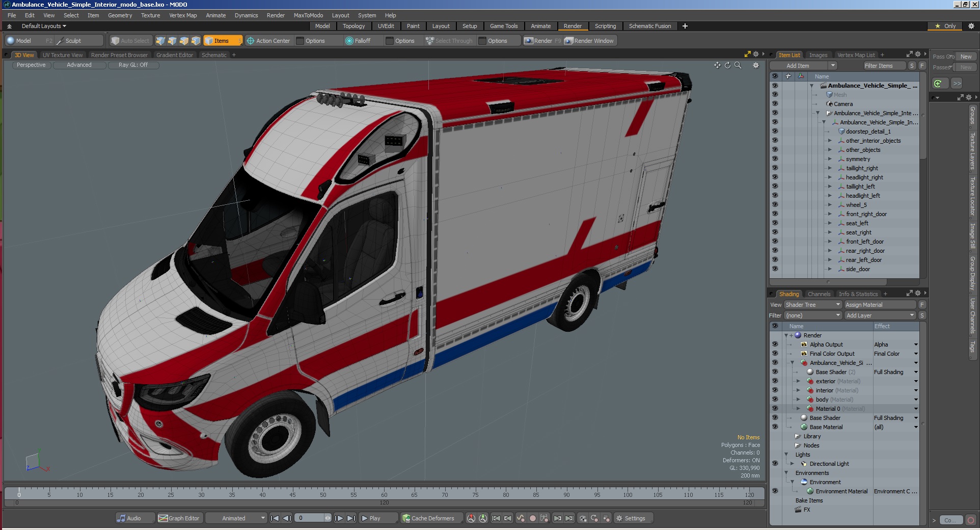Click New pass group button
This screenshot has height=530, width=980.
(x=966, y=57)
